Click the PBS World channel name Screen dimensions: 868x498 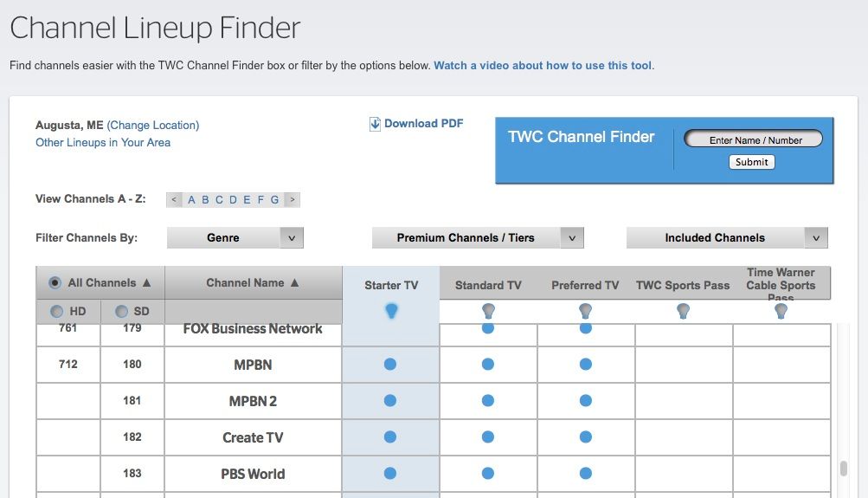click(253, 475)
